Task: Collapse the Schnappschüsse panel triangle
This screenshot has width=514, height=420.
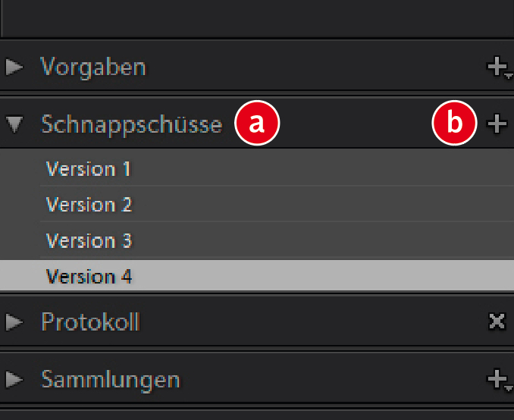Action: [x=14, y=124]
